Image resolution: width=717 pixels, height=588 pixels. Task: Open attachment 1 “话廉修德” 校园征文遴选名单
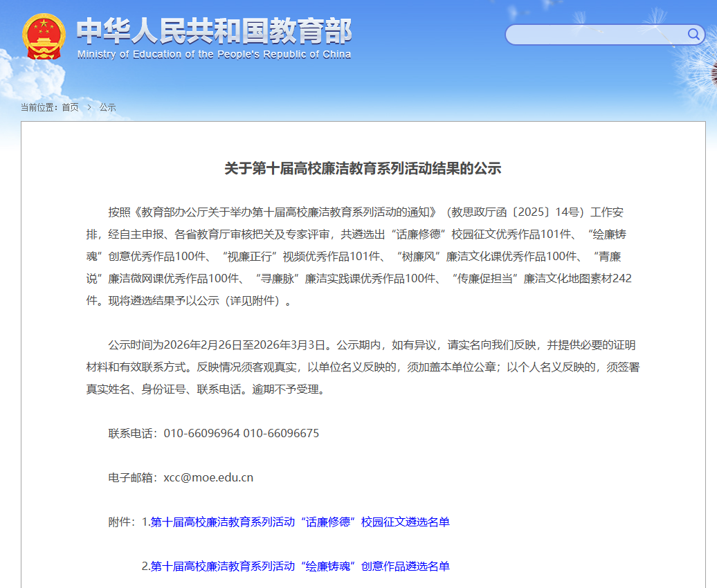coord(300,522)
